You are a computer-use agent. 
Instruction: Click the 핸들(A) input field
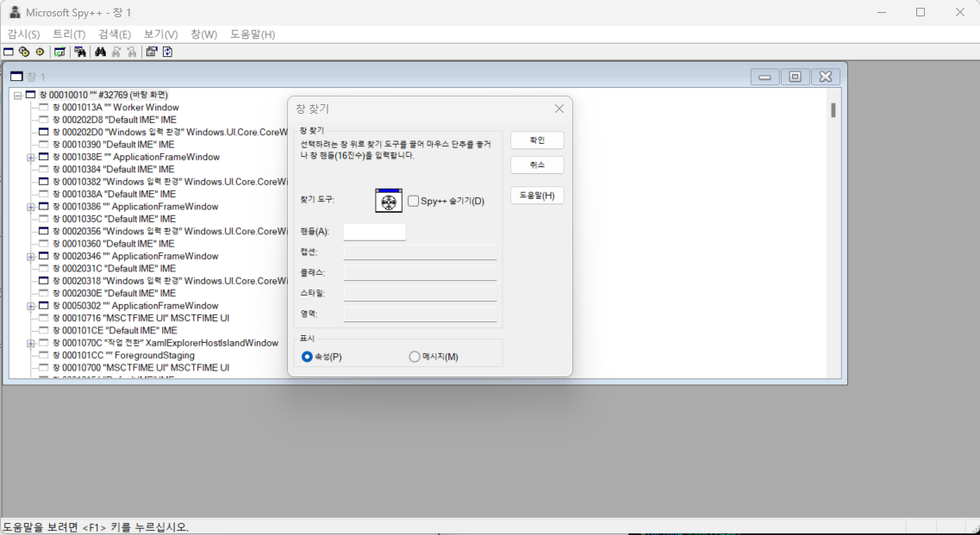pos(374,232)
